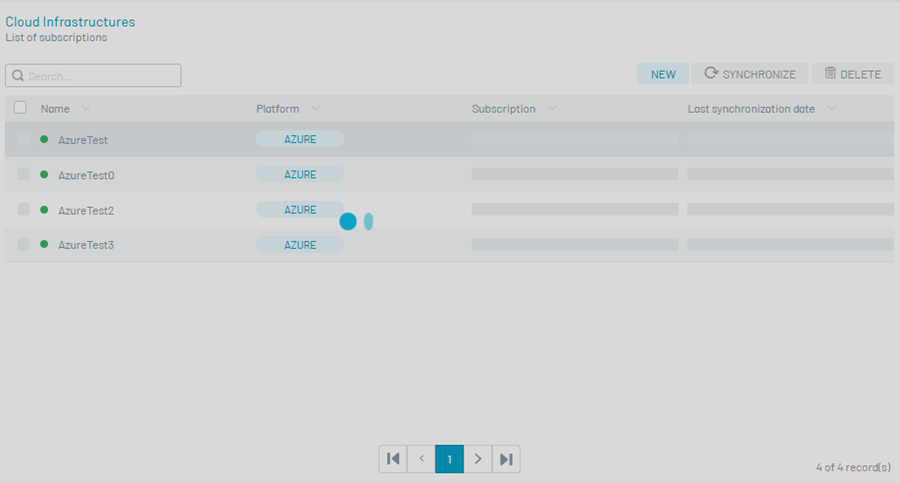The image size is (900, 483).
Task: Open Last synchronization date column dropdown arrow
Action: 831,108
